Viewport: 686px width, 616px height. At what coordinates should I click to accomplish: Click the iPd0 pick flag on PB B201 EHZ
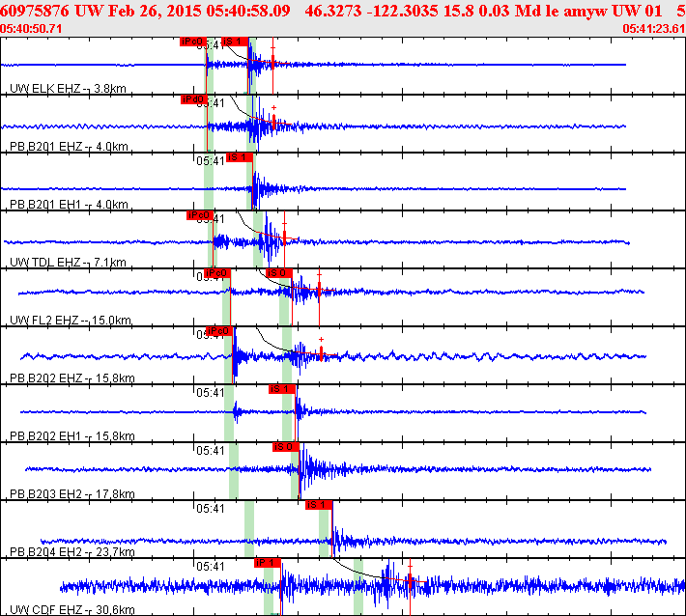pyautogui.click(x=194, y=99)
